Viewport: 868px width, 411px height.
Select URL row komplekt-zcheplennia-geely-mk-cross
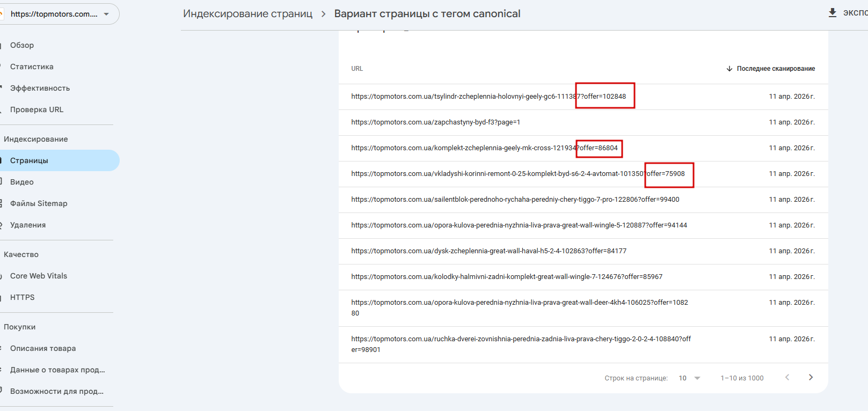583,148
